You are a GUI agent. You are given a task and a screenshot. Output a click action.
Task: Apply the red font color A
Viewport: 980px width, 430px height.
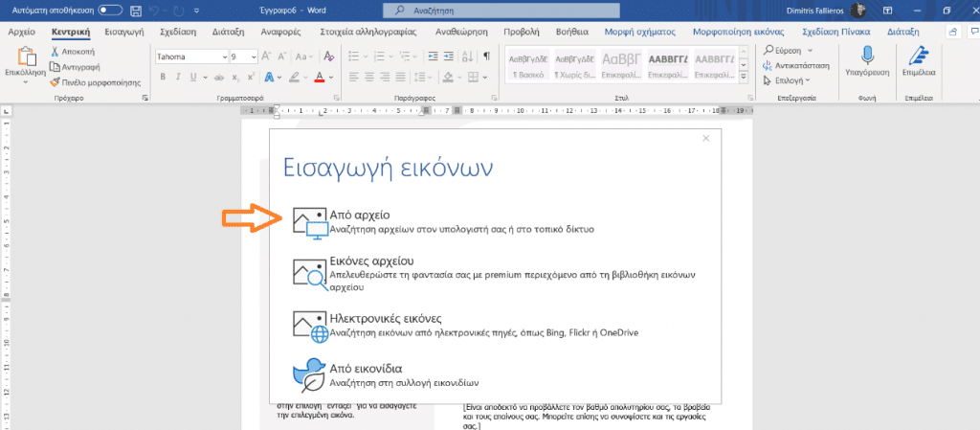(x=320, y=78)
